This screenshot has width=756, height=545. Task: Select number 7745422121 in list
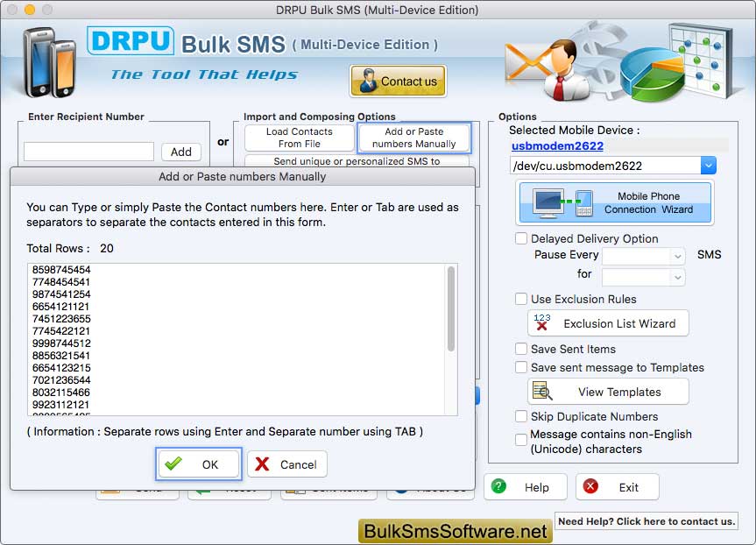(x=61, y=331)
